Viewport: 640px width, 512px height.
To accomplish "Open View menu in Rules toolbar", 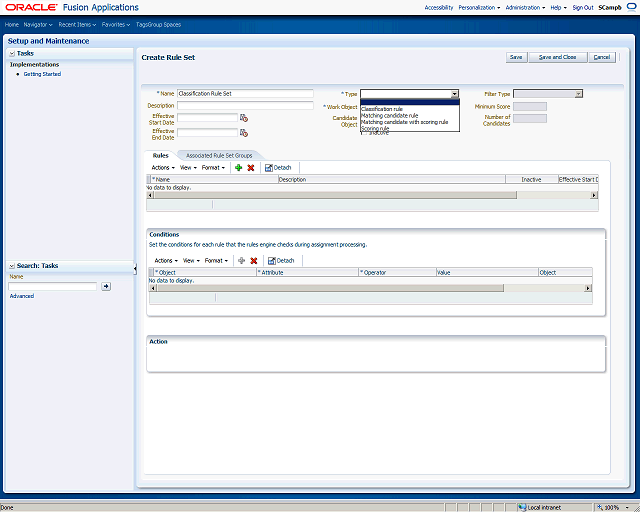I will point(188,167).
